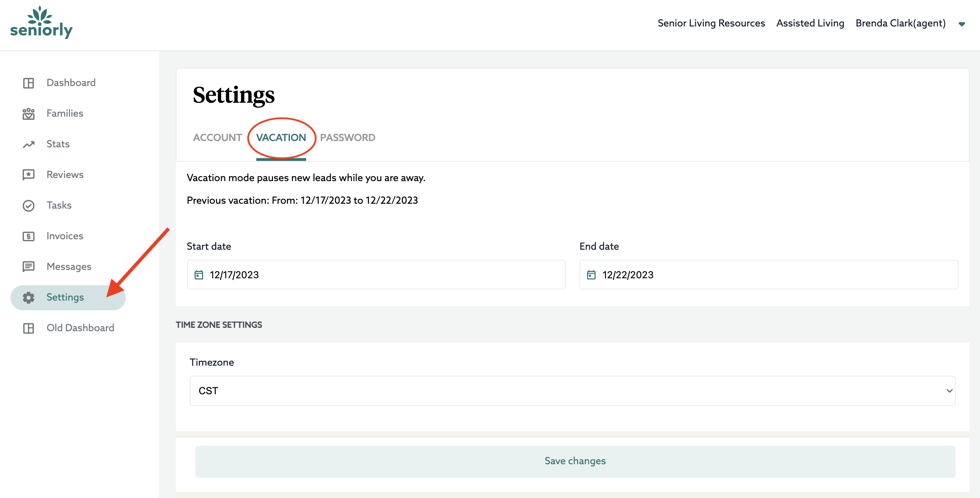Click the Seniorly logo
The height and width of the screenshot is (498, 980).
pyautogui.click(x=41, y=23)
